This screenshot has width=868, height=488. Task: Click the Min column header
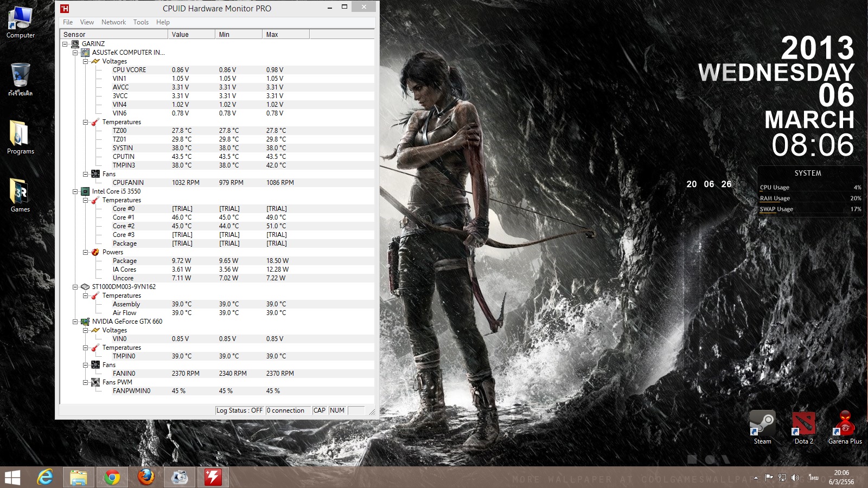239,34
